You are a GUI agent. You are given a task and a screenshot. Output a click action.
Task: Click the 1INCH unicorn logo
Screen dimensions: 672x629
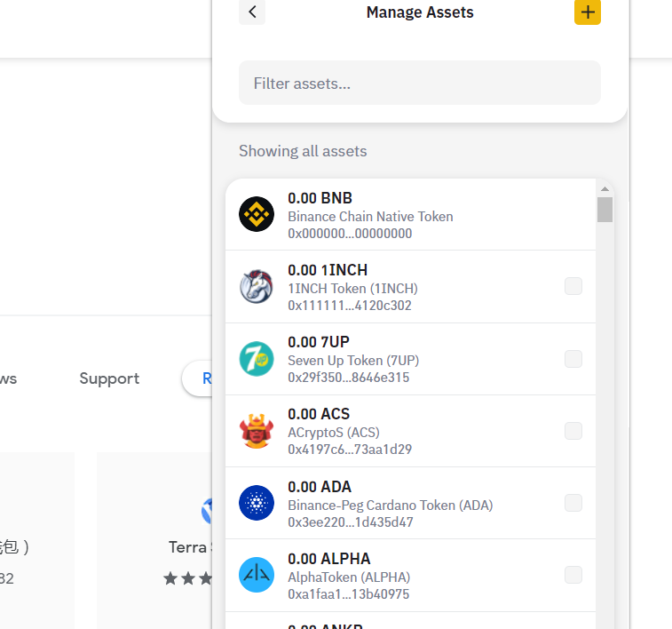click(x=257, y=286)
